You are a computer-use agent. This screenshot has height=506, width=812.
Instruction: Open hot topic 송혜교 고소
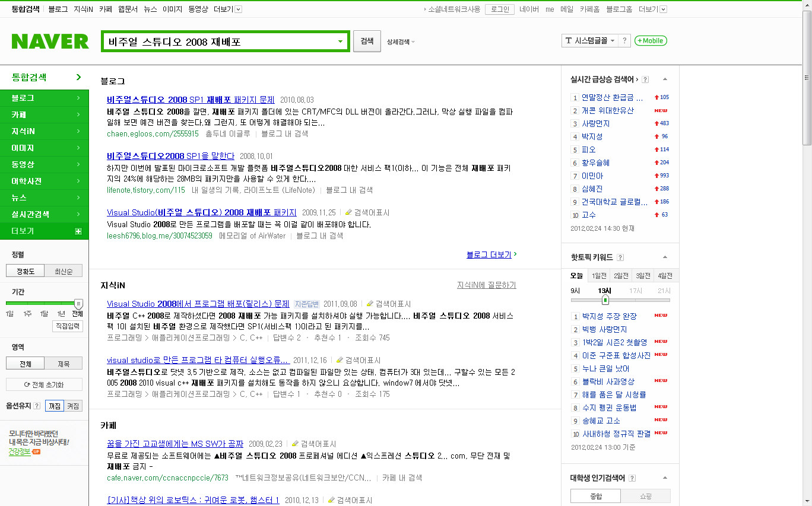pyautogui.click(x=601, y=421)
